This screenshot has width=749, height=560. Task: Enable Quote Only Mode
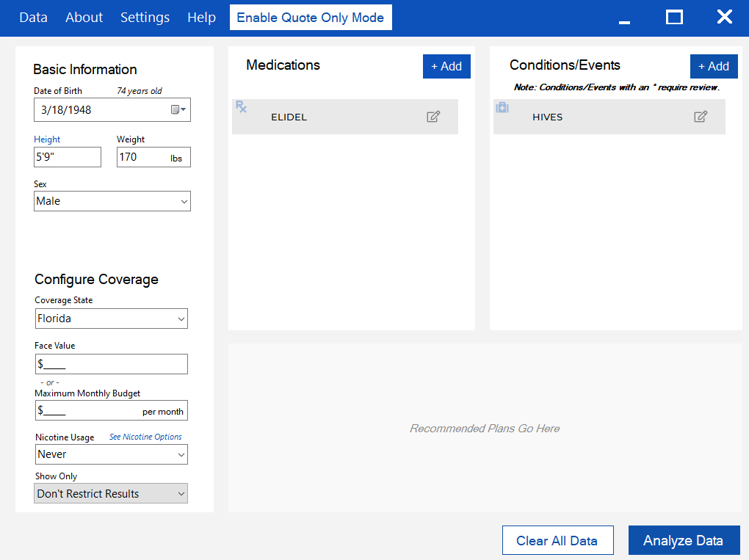(x=310, y=18)
